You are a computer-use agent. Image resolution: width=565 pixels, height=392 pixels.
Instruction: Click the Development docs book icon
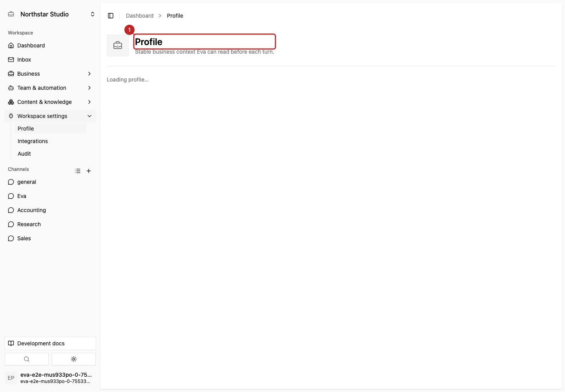[x=11, y=343]
